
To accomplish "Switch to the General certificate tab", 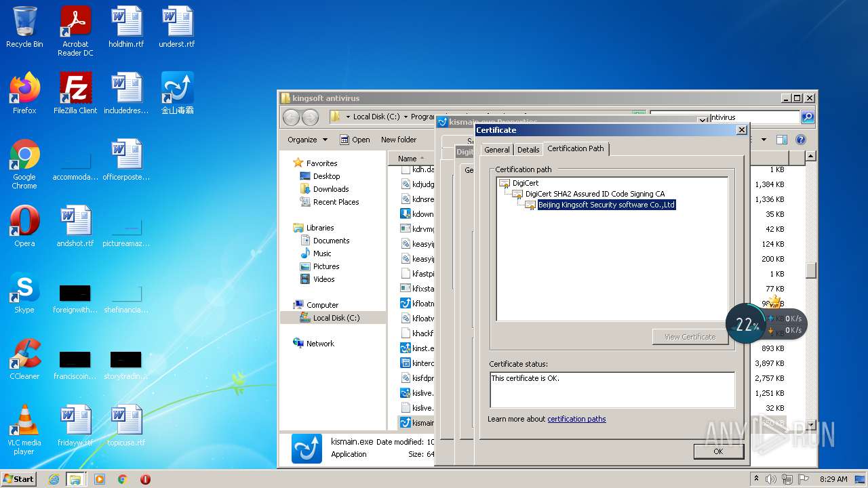I will tap(496, 150).
